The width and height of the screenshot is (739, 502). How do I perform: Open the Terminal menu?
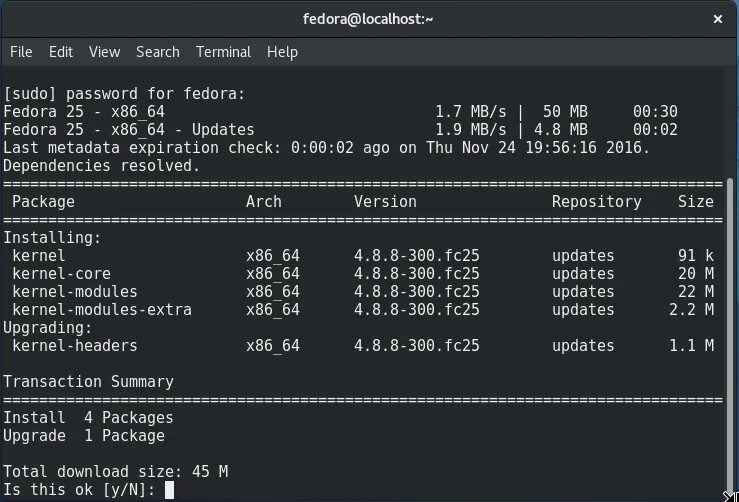pyautogui.click(x=223, y=52)
